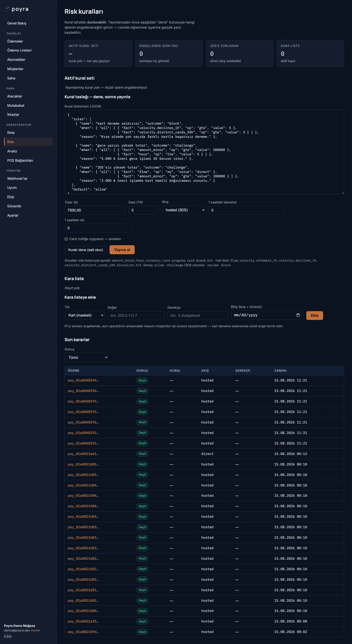Screen dimensions: 352x644
Task: Click the '1 saatteki ret' input
Action: (x=98, y=228)
